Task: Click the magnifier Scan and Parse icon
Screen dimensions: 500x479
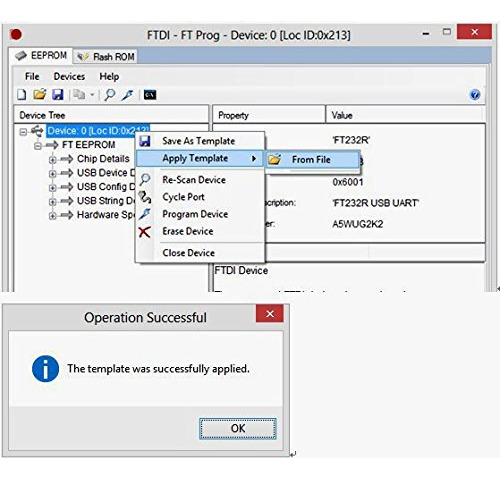Action: coord(110,95)
